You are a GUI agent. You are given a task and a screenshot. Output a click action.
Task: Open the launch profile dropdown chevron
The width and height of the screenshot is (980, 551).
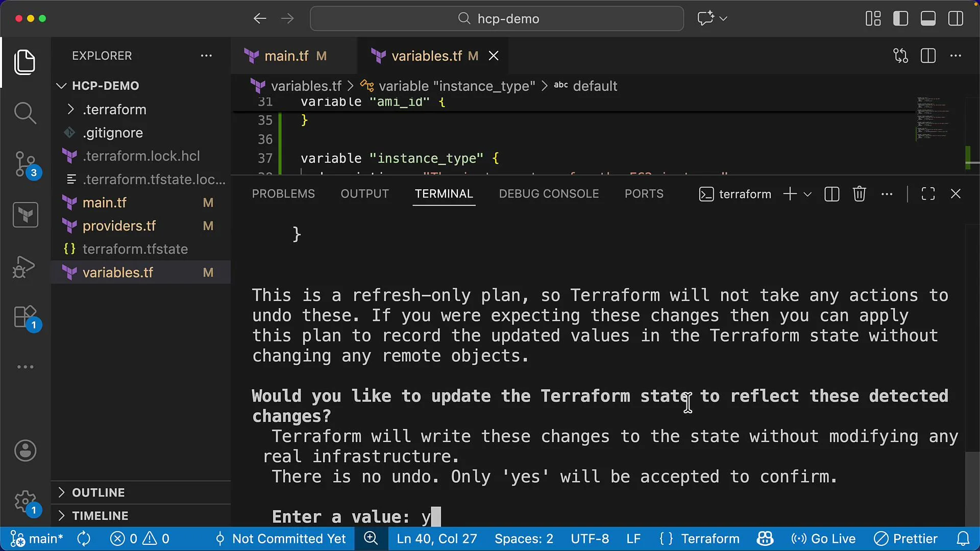[807, 194]
